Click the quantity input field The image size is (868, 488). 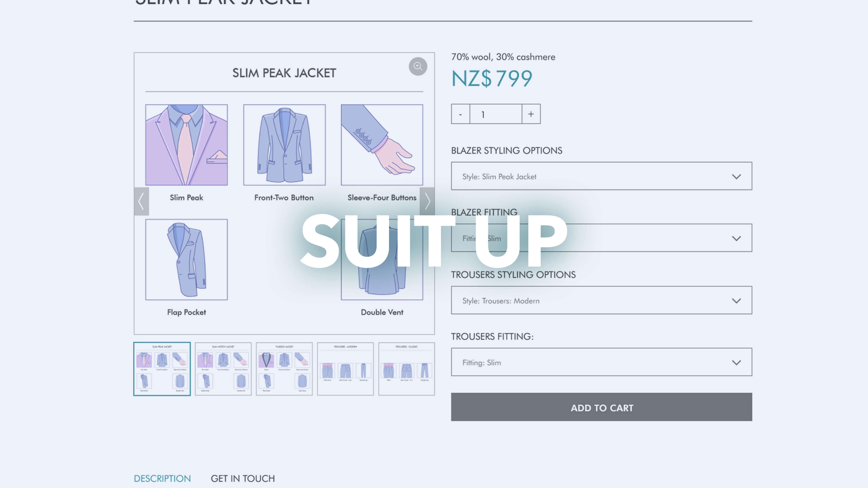click(x=496, y=114)
